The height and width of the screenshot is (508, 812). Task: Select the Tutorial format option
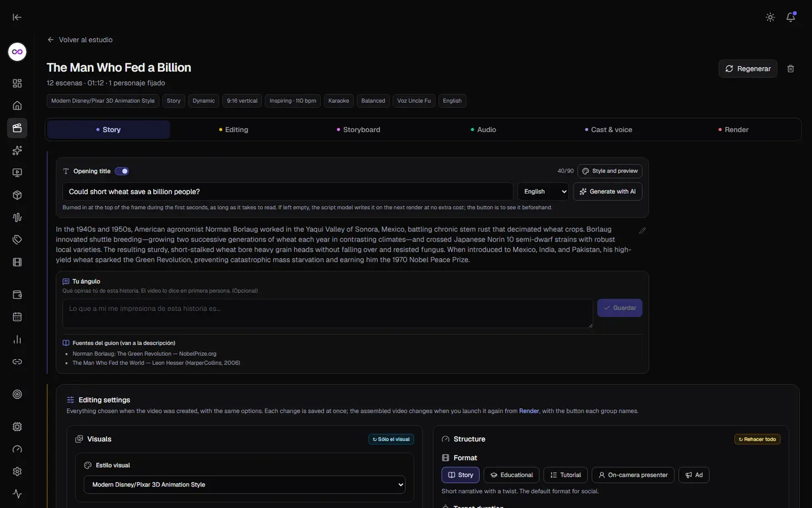(x=566, y=475)
